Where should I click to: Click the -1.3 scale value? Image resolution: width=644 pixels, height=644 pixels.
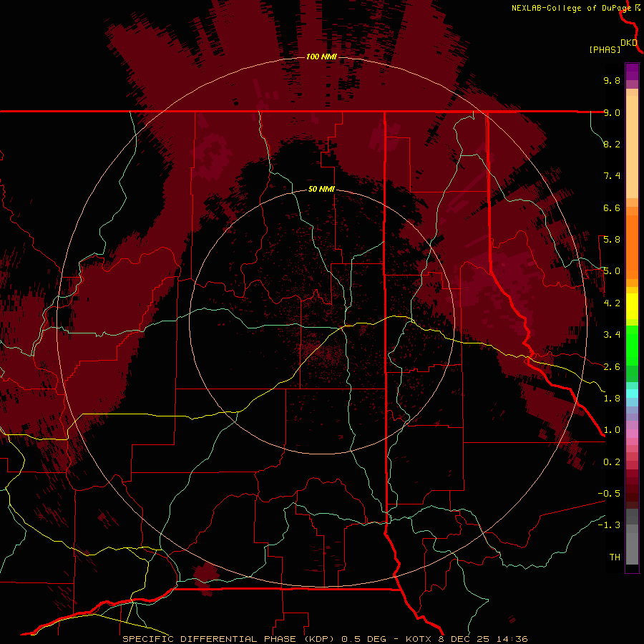pyautogui.click(x=609, y=525)
